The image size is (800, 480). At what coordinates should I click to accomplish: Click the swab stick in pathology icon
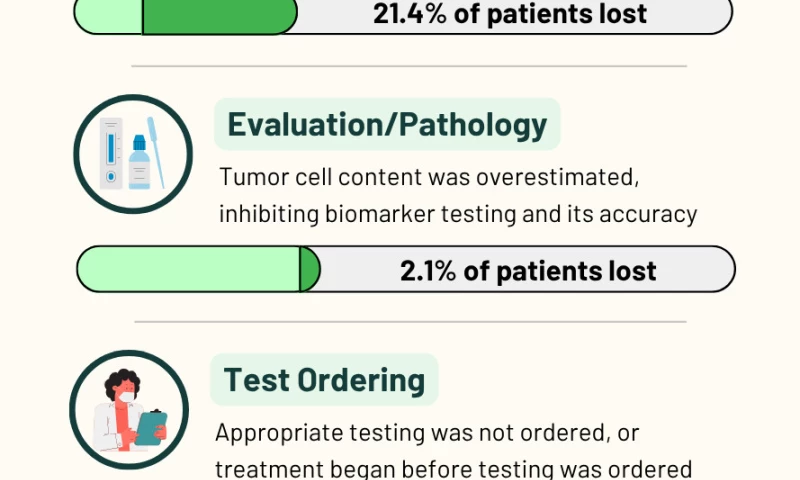pos(156,150)
